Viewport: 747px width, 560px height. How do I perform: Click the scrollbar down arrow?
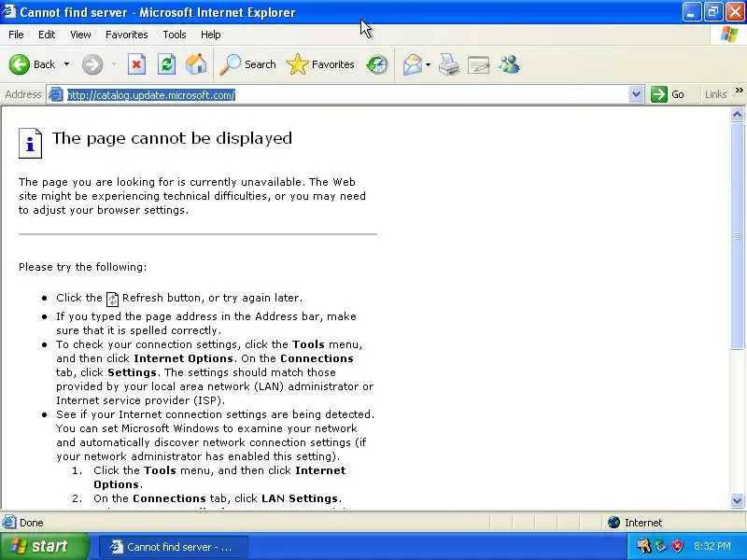tap(737, 500)
